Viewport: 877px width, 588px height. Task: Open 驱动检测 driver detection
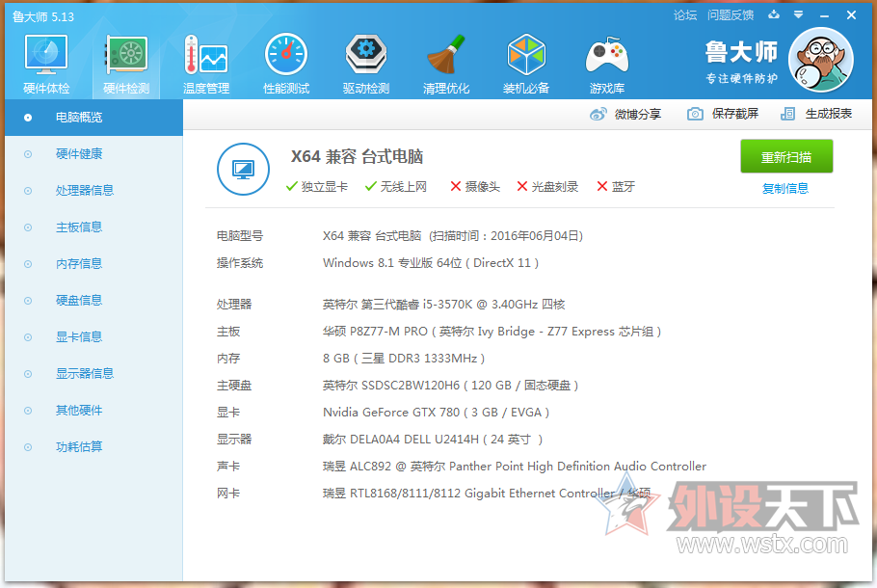coord(365,62)
